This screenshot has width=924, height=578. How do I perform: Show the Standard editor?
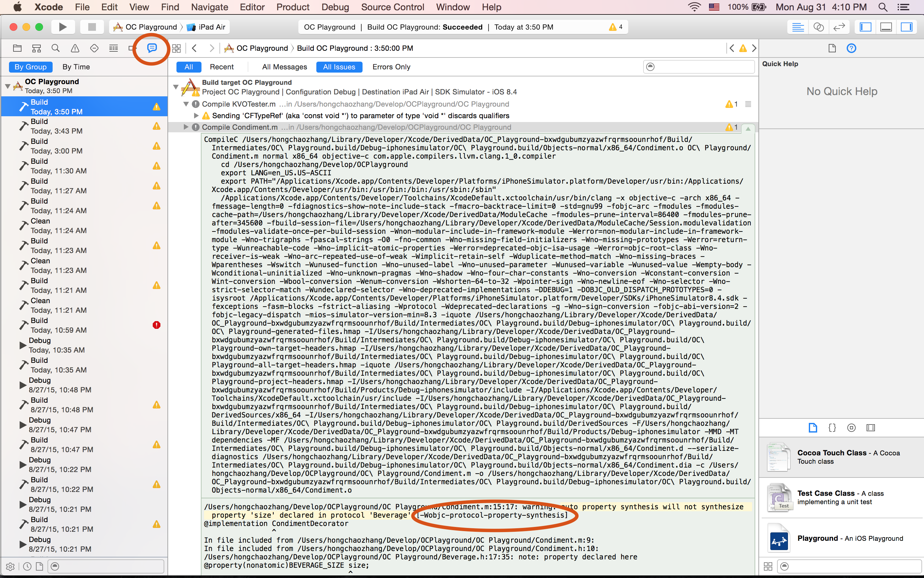pos(798,27)
